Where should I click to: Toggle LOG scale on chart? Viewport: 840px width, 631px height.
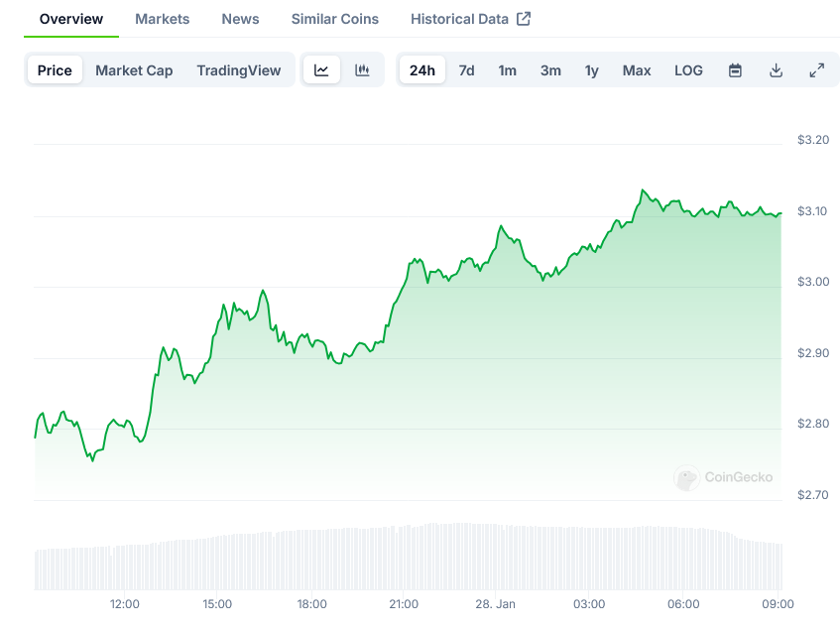pyautogui.click(x=688, y=70)
